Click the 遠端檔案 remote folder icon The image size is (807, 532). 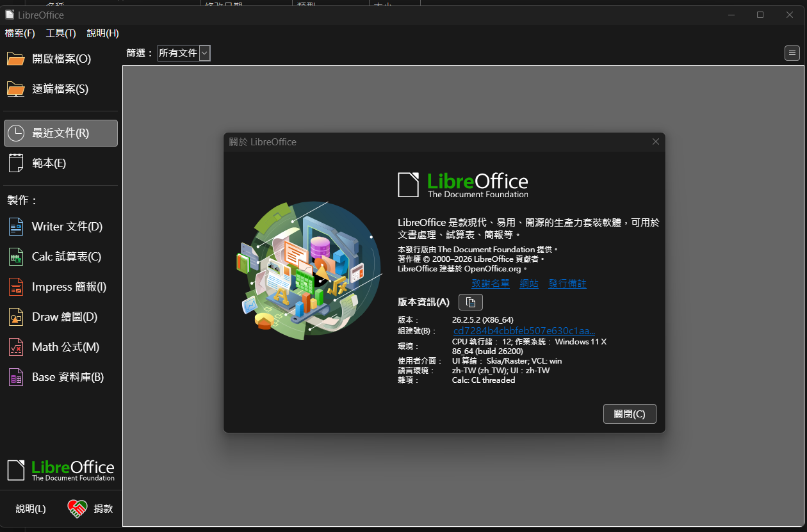tap(16, 89)
